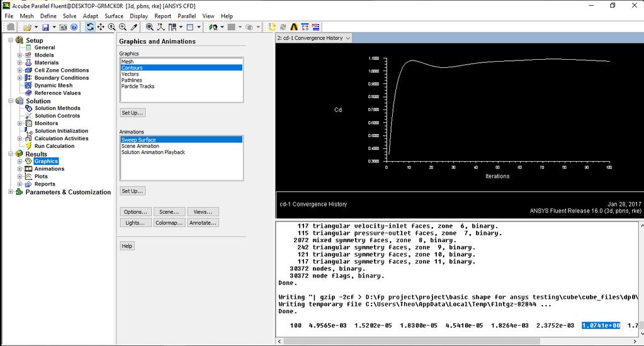Image resolution: width=644 pixels, height=346 pixels.
Task: Click the green mesh display options icon
Action: point(213,27)
